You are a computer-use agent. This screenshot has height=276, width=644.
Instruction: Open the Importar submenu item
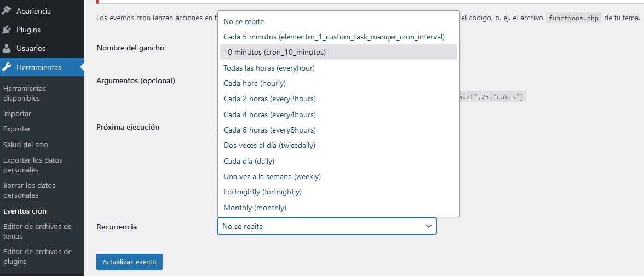(x=17, y=114)
